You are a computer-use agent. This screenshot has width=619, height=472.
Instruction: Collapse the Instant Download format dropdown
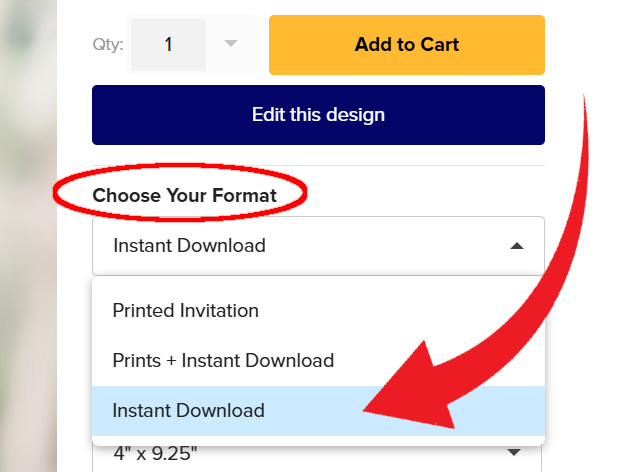pos(318,246)
